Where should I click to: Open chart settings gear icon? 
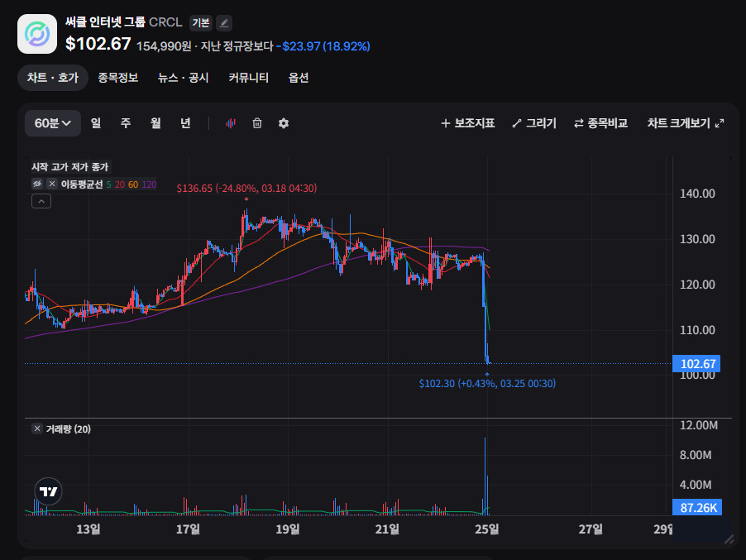[284, 123]
